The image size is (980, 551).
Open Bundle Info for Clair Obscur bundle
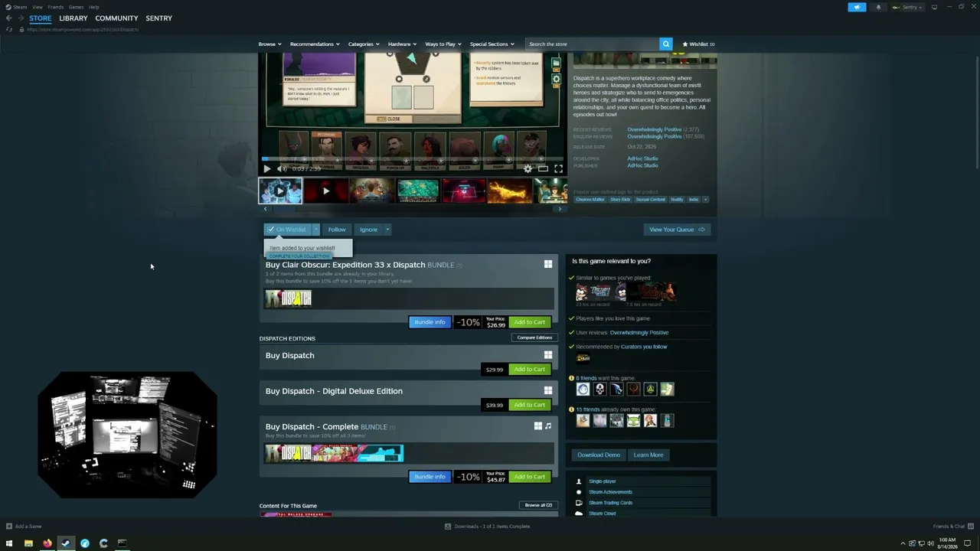pos(430,322)
